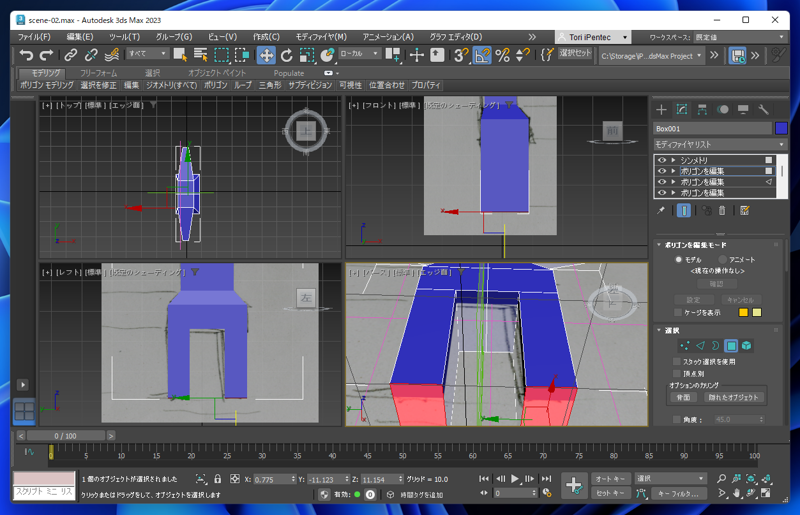Open the ローカル reference coordinate dropdown

pos(359,53)
